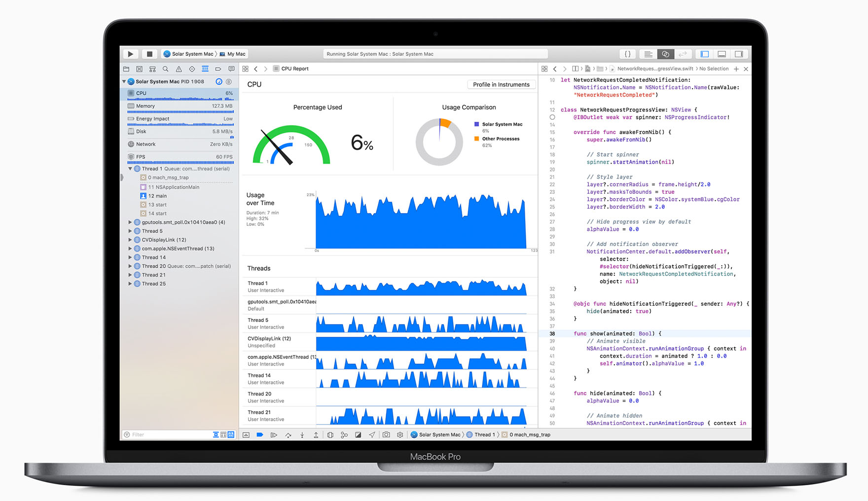
Task: Expand Thread 20 in navigator
Action: pos(130,266)
